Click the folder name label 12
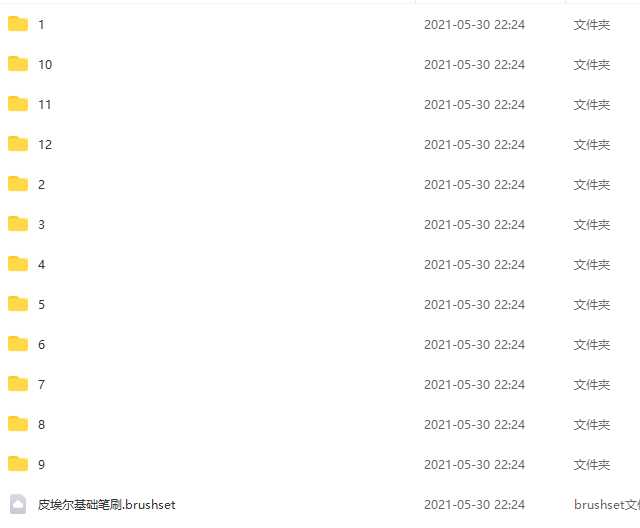Screen dimensions: 640x528 click(45, 144)
